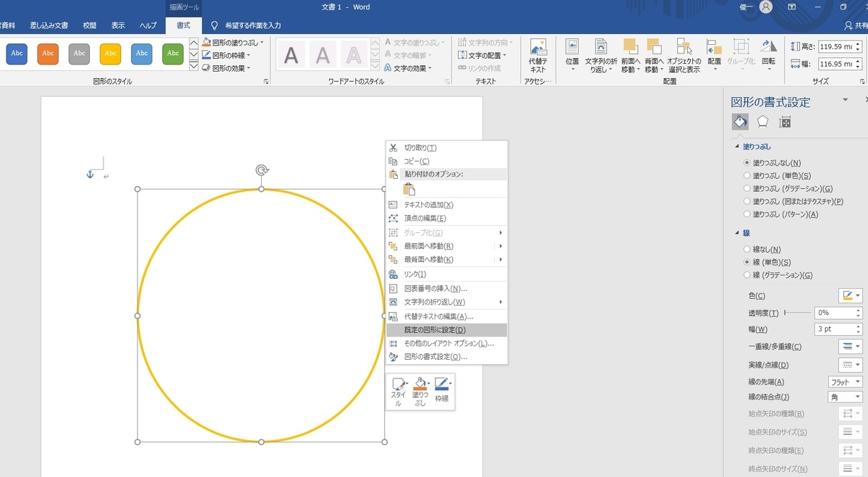Switch to the 表示 ribbon tab
The image size is (868, 477).
(x=119, y=25)
